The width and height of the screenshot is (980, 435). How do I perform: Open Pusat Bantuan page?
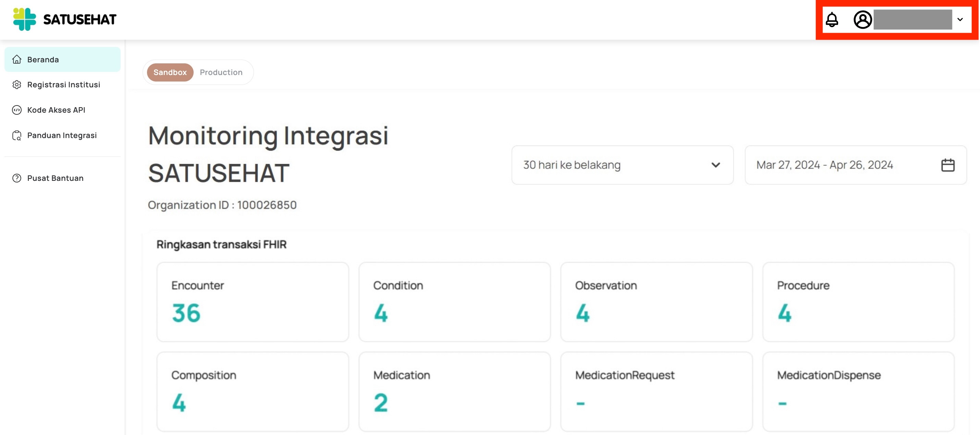point(55,178)
